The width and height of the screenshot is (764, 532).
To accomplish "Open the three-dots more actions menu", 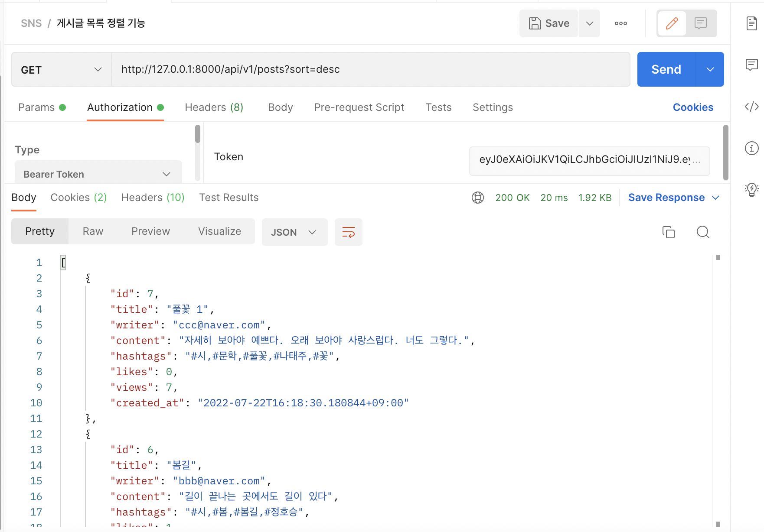I will coord(621,23).
